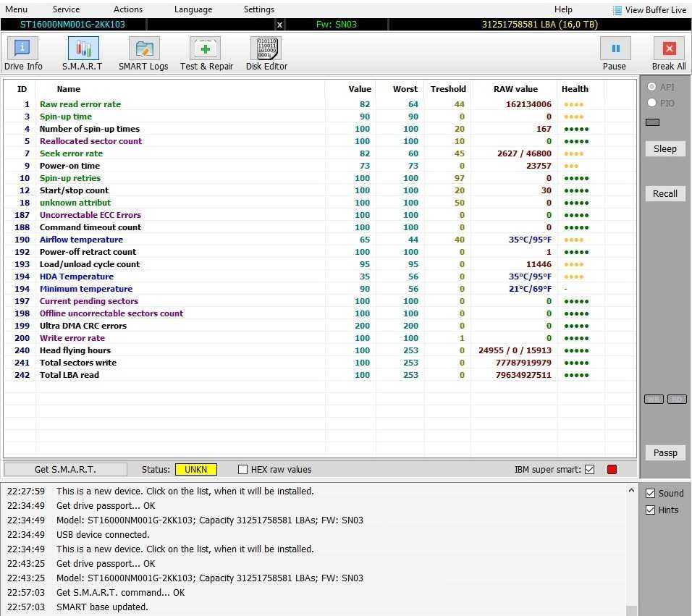Toggle the Sound checkbox

pos(650,494)
